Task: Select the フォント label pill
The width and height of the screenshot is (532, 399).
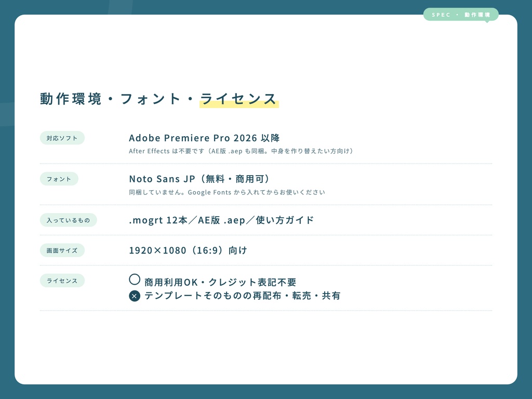Action: [59, 179]
